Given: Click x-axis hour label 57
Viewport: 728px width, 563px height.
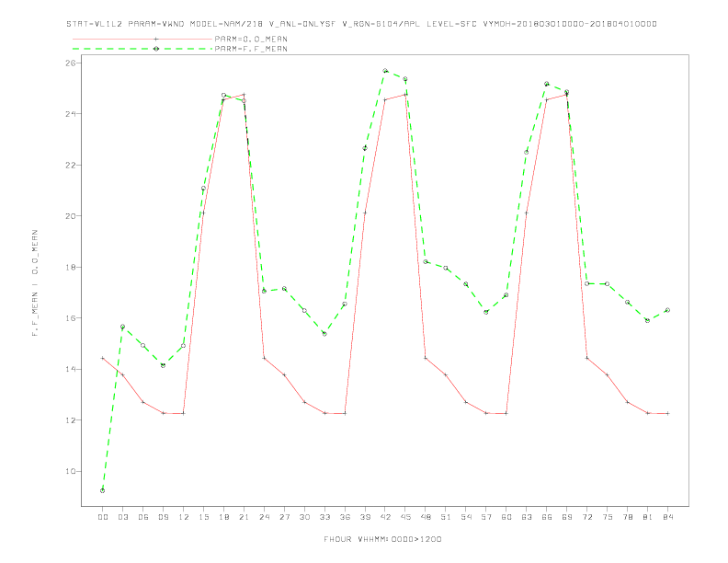Looking at the screenshot, I should (486, 517).
